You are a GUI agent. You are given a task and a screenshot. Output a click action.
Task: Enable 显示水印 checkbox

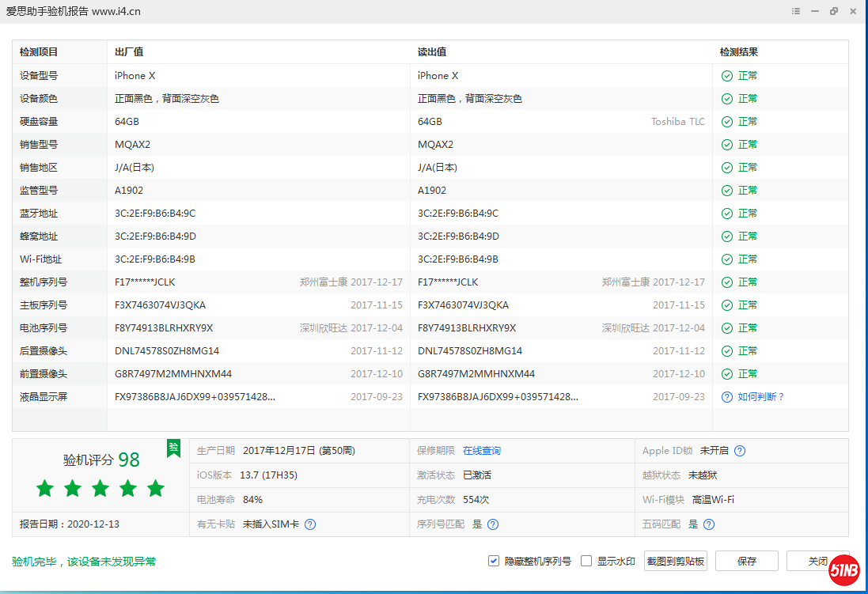click(586, 561)
